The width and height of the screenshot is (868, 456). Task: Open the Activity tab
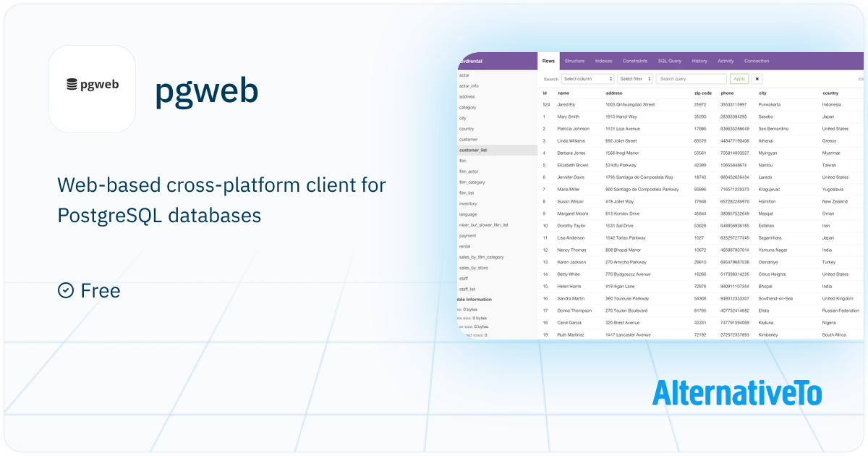point(726,61)
